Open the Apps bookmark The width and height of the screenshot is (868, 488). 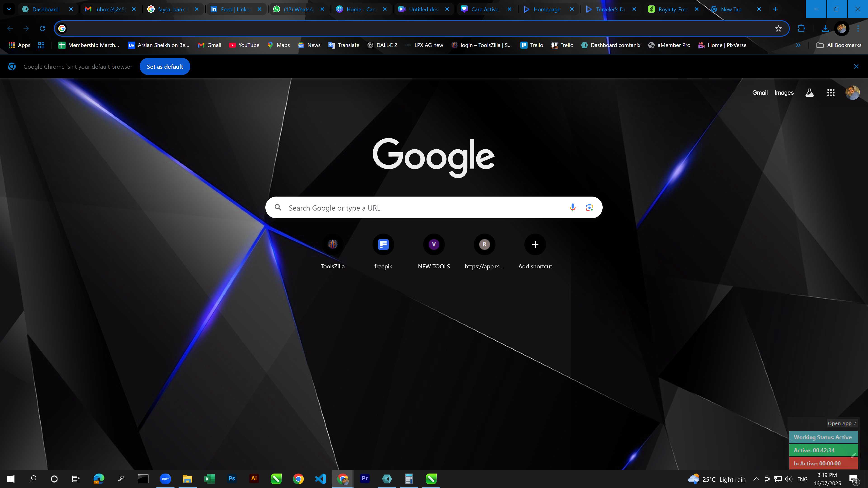click(x=19, y=45)
